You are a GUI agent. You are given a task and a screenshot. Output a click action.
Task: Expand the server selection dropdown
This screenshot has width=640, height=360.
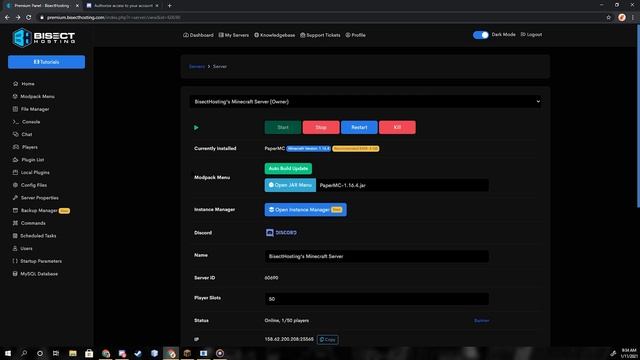point(365,102)
